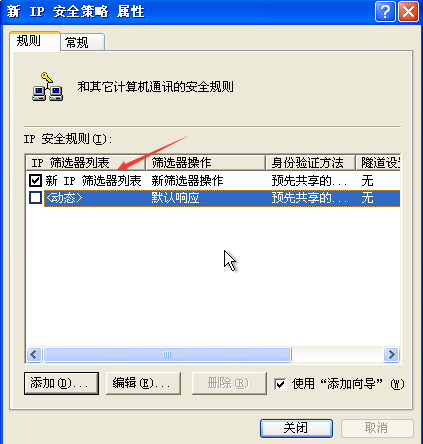
Task: Click the 身份验证方法 column header
Action: pyautogui.click(x=310, y=163)
